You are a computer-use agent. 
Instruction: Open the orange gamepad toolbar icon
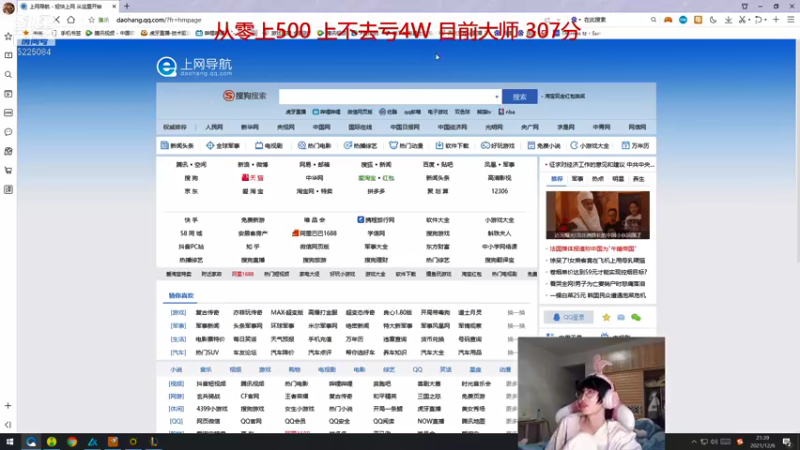click(x=668, y=20)
